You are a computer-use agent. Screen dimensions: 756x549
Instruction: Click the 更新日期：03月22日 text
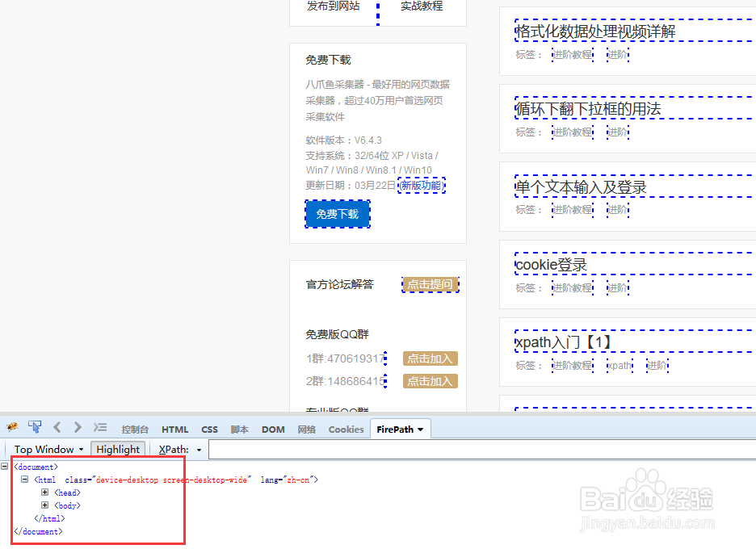(x=351, y=186)
